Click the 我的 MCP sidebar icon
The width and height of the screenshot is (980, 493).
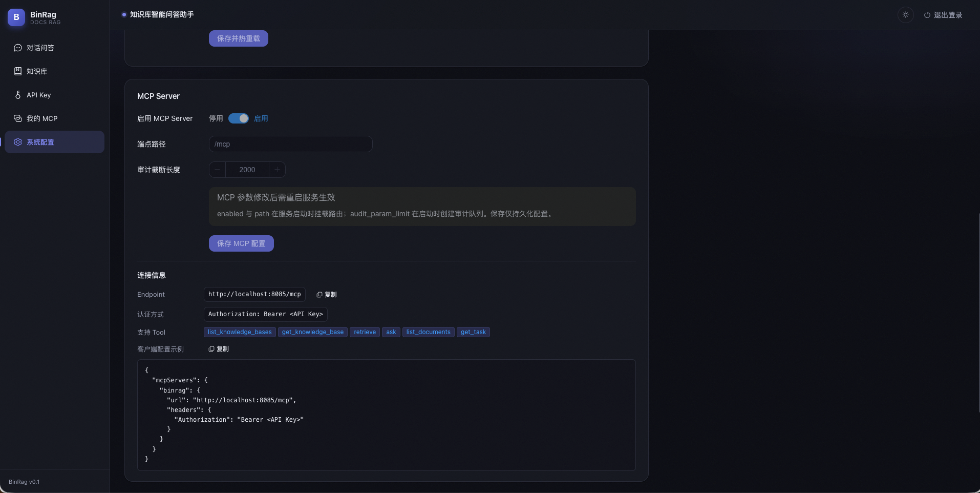(18, 118)
